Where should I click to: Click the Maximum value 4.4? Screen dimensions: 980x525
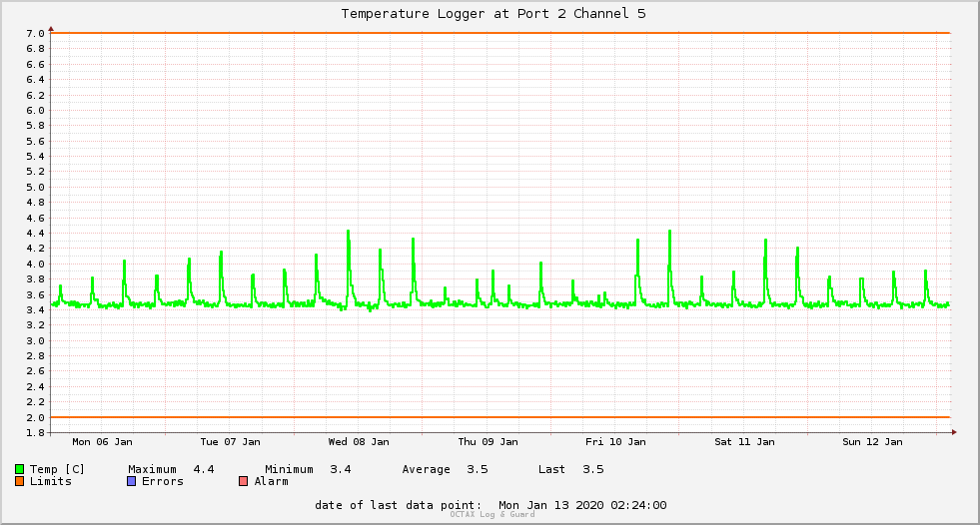[x=204, y=469]
